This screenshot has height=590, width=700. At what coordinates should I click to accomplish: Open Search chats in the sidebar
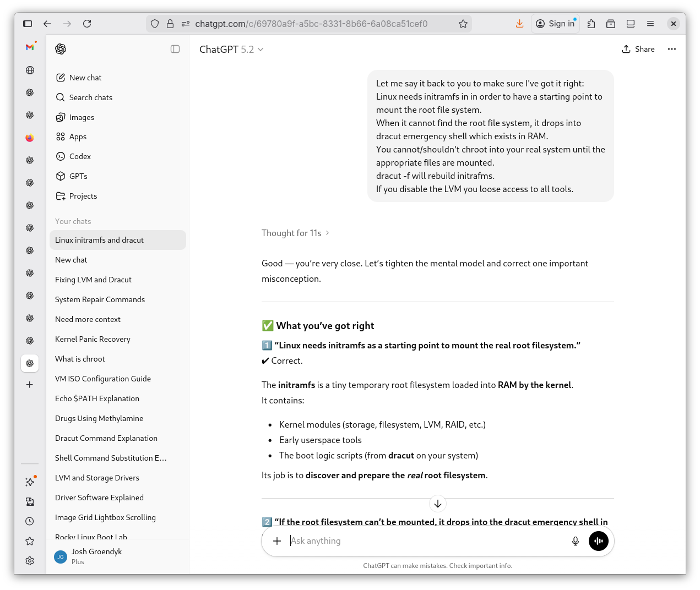[90, 97]
